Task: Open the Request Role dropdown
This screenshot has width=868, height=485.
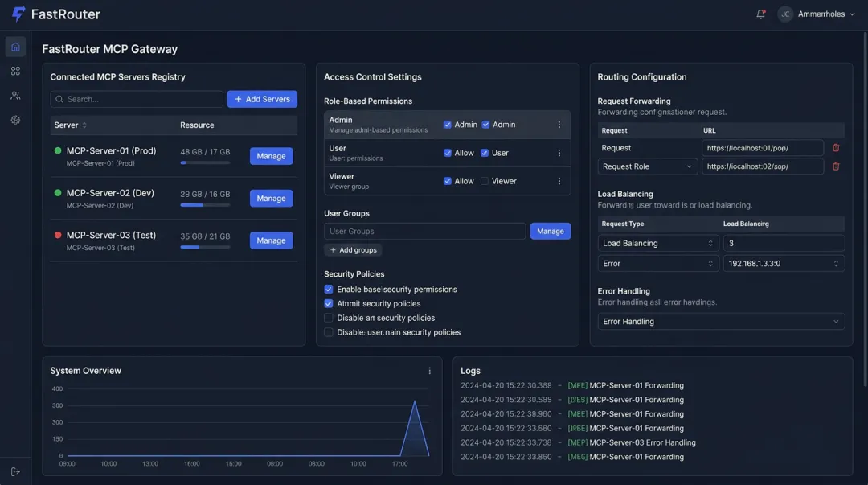Action: [x=647, y=166]
